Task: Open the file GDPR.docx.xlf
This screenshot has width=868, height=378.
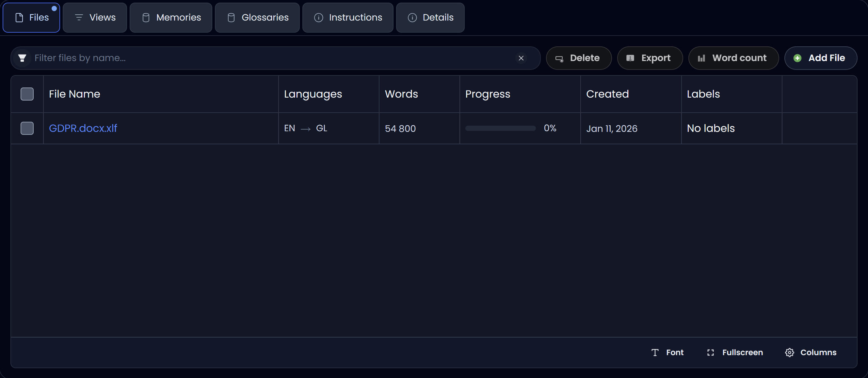Action: tap(83, 128)
